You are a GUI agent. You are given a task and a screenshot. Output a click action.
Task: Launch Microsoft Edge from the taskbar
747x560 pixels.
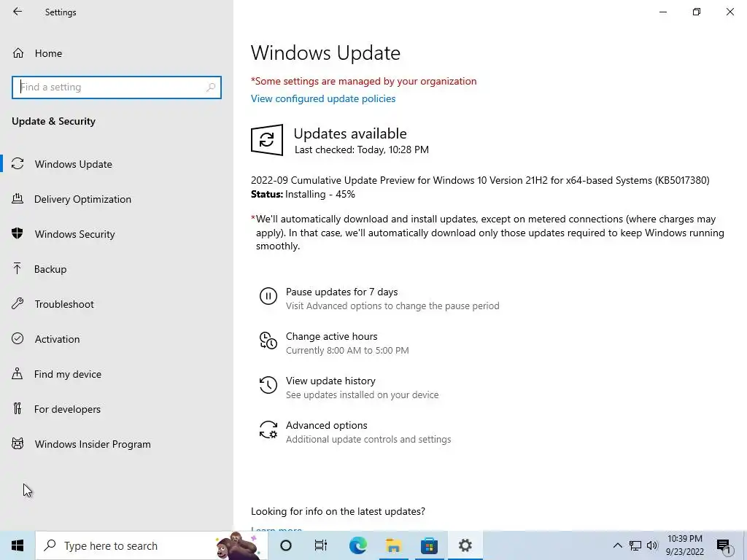pyautogui.click(x=357, y=545)
